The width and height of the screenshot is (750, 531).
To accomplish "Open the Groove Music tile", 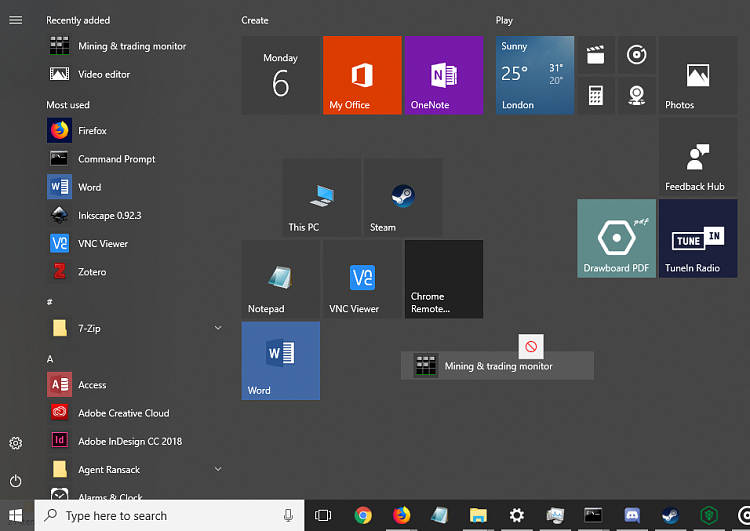I will pyautogui.click(x=637, y=55).
